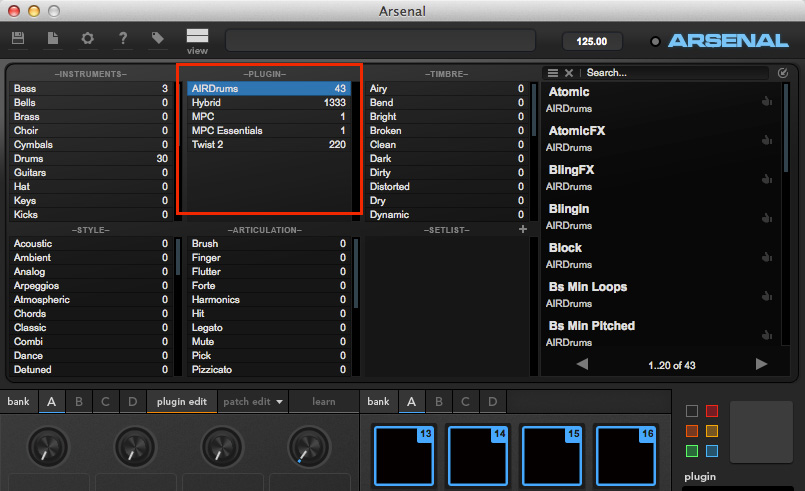The height and width of the screenshot is (491, 805).
Task: Select the Bass instrument row
Action: (90, 88)
